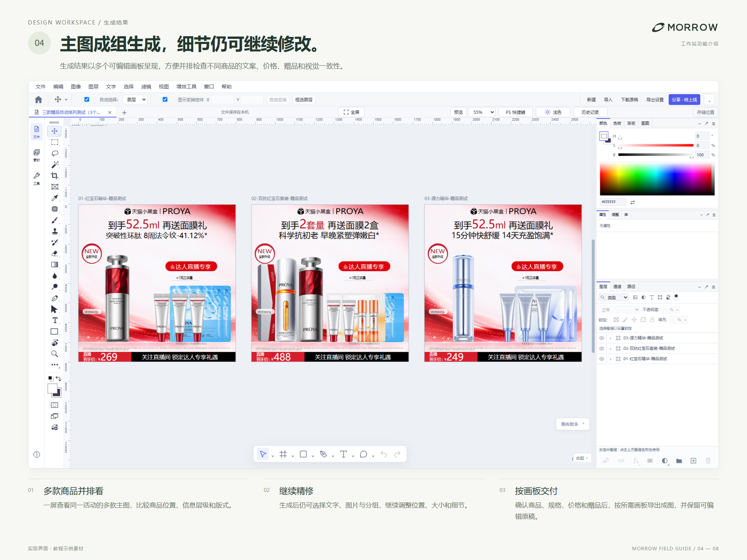Select the Eyedropper tool
Image resolution: width=747 pixels, height=560 pixels.
coord(54,198)
